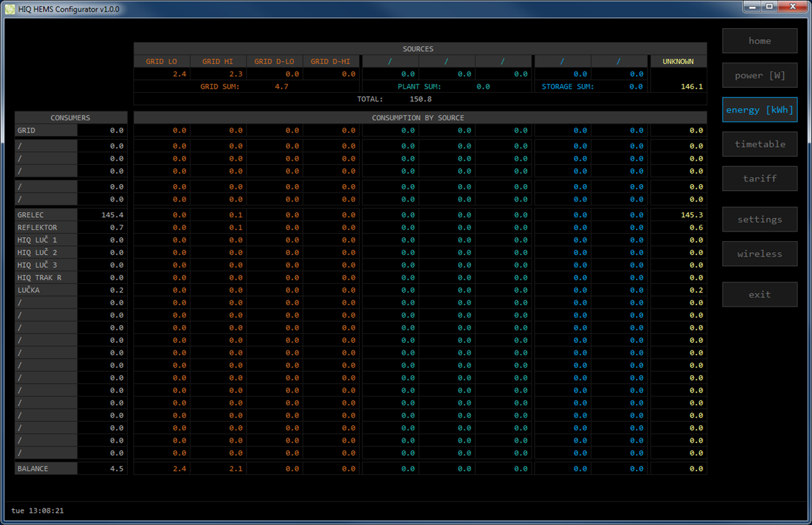Screen dimensions: 812x525
Task: Click the UNKNOWN source column header
Action: (x=678, y=62)
